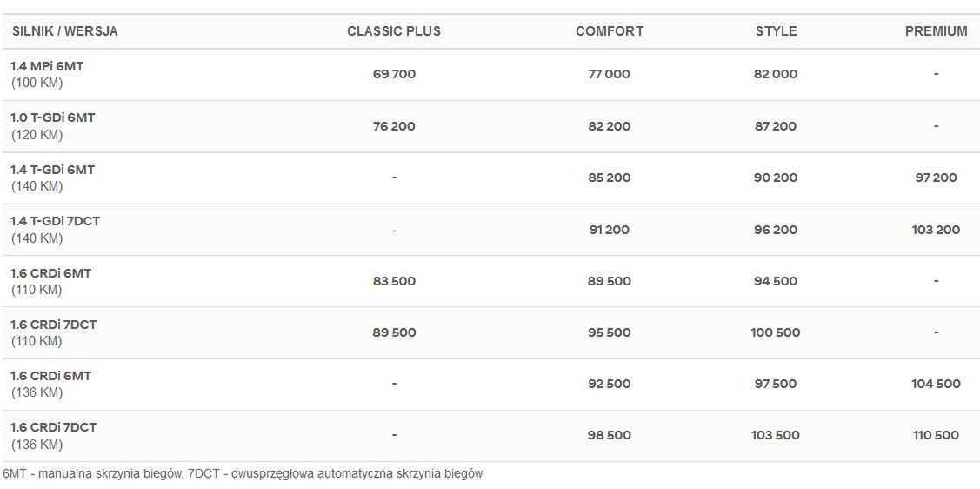The width and height of the screenshot is (980, 489).
Task: Select the CLASSIC PLUS column header
Action: coord(394,31)
